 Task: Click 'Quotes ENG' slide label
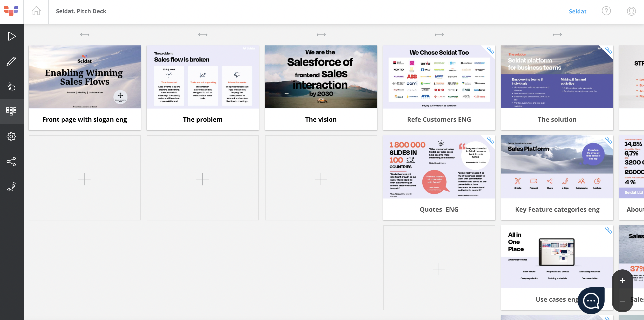pyautogui.click(x=439, y=209)
